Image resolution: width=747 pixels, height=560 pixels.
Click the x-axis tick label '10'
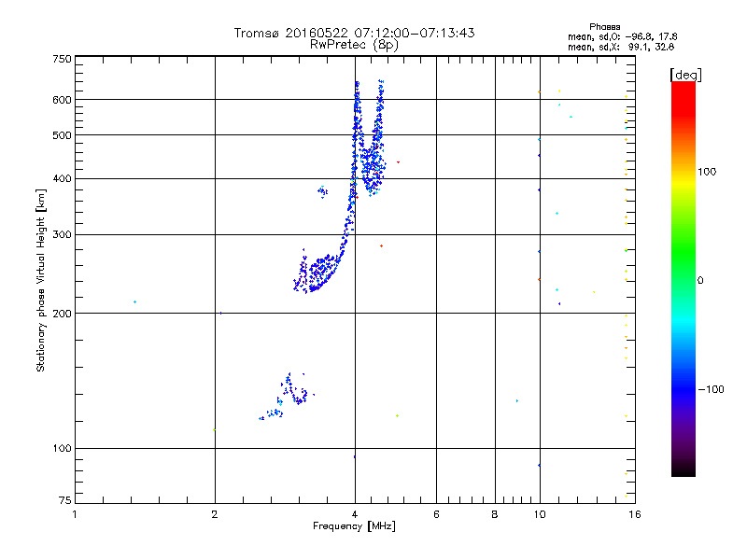[540, 514]
